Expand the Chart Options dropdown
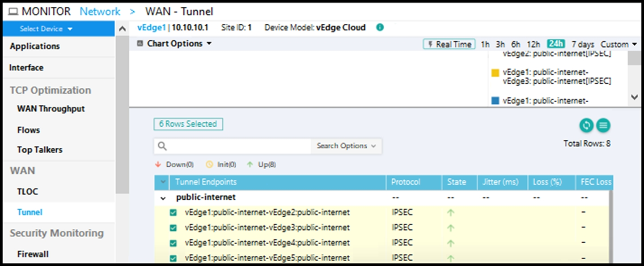Viewport: 644px width, 266px height. tap(179, 43)
